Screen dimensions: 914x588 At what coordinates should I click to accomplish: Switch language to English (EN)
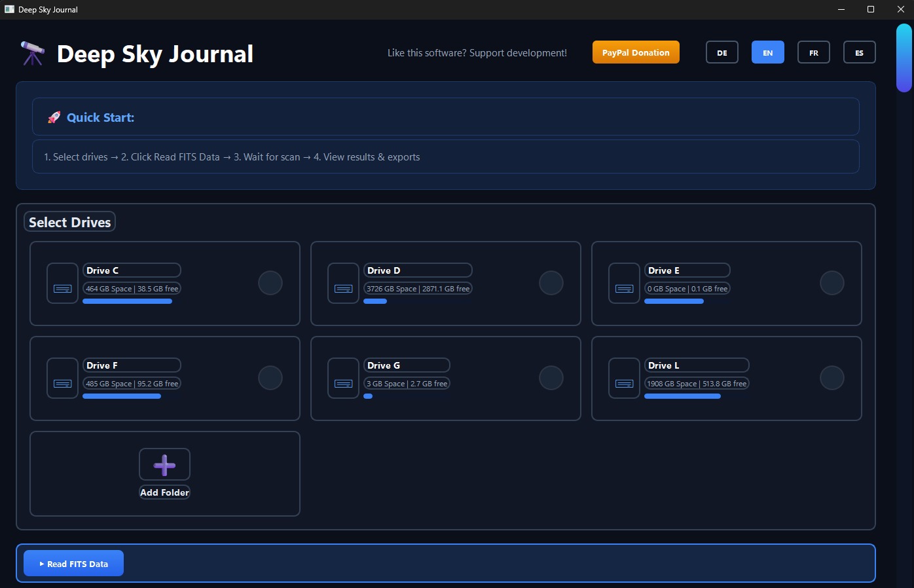(768, 52)
